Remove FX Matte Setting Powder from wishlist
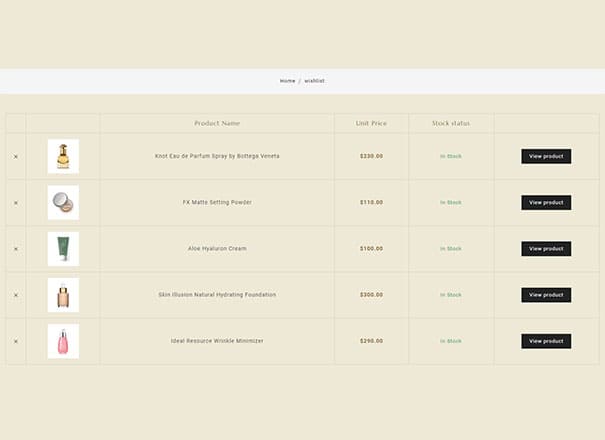This screenshot has height=440, width=605. [x=16, y=203]
